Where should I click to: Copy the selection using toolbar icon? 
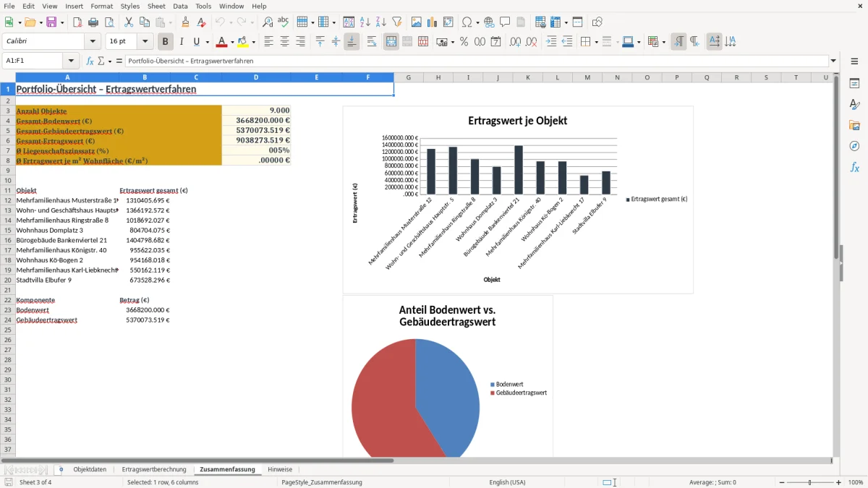tap(143, 22)
